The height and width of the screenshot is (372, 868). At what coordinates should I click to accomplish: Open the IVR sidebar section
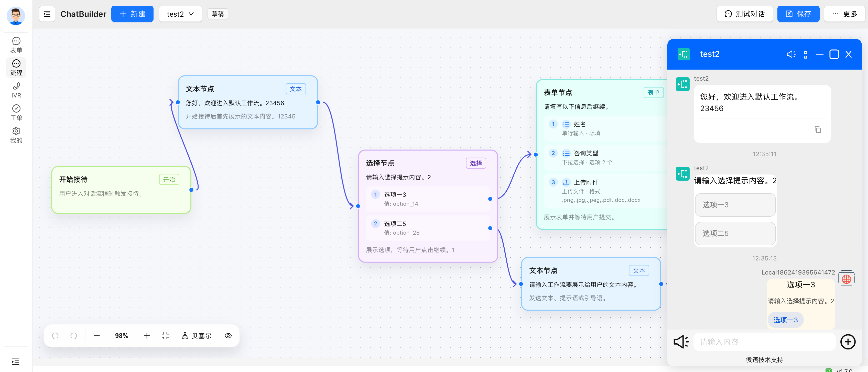pyautogui.click(x=16, y=90)
